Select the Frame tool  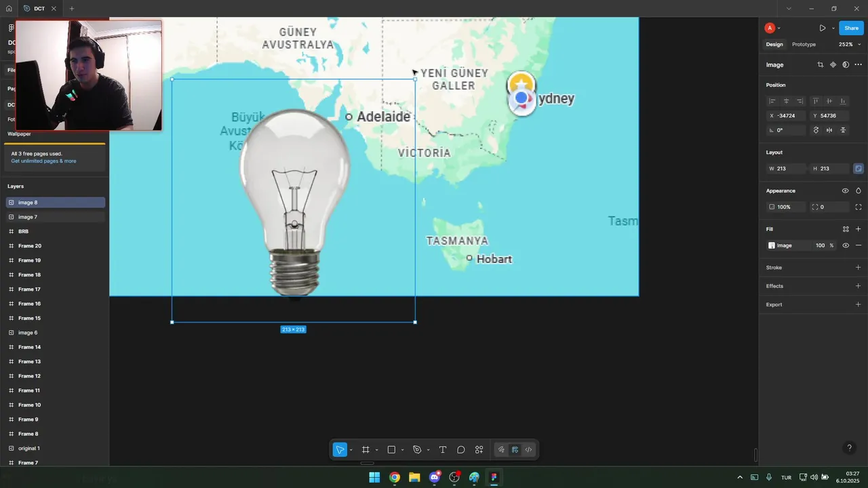coord(366,450)
